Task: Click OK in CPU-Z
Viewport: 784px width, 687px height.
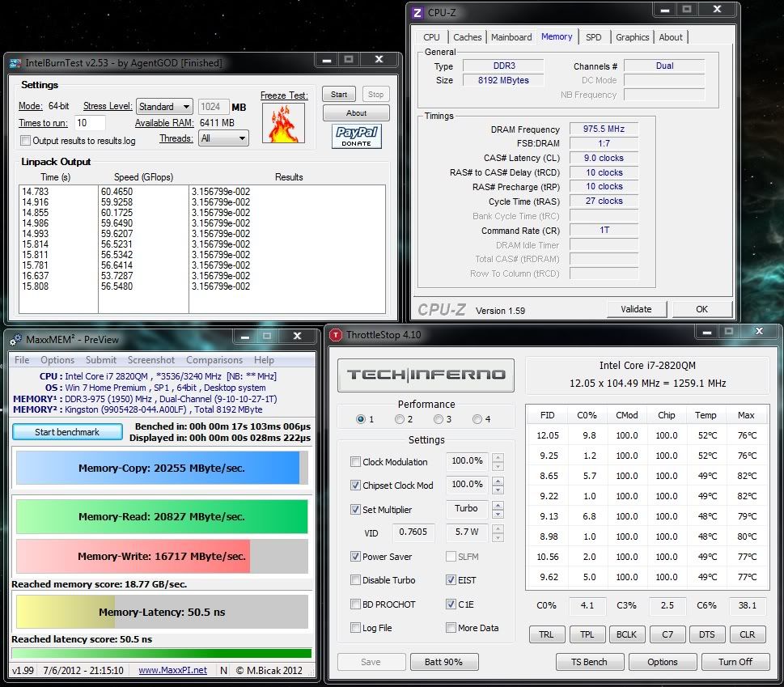Action: 702,309
